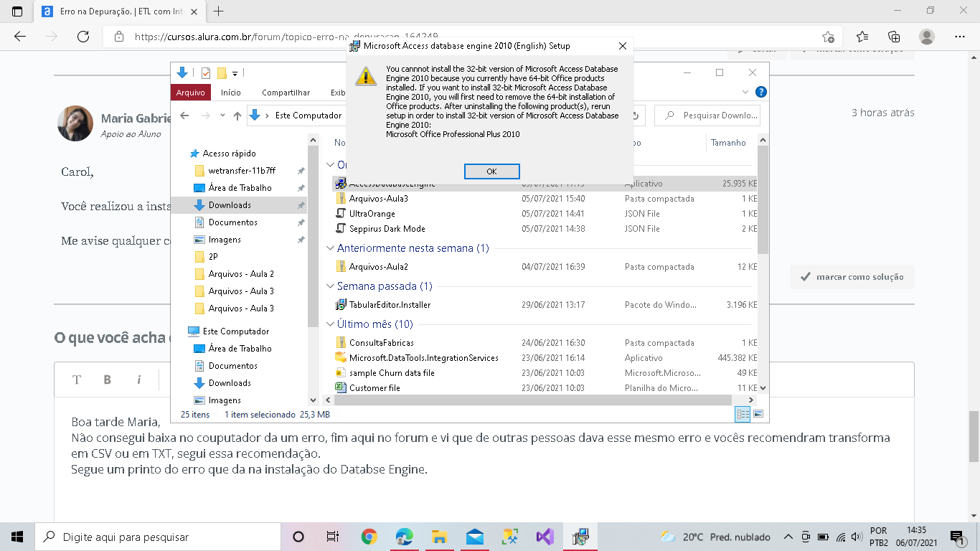Open Edge settings and more menu
The width and height of the screenshot is (980, 551).
pyautogui.click(x=960, y=37)
